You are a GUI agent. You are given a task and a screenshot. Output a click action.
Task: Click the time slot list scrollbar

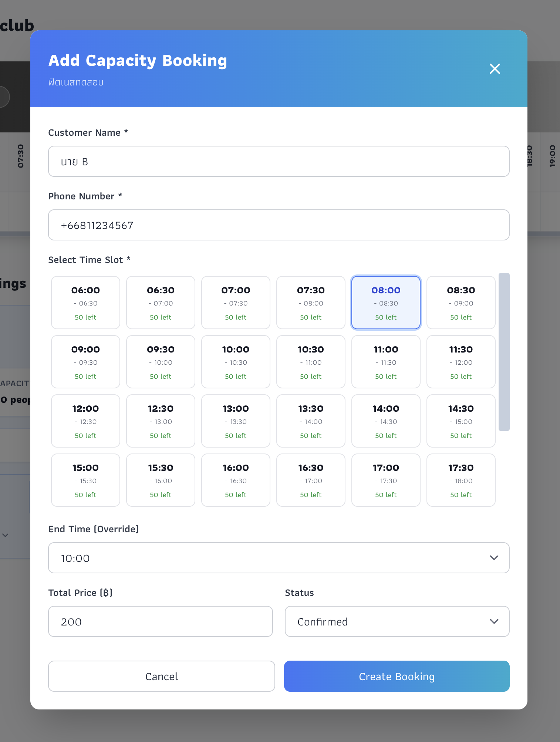(x=504, y=352)
